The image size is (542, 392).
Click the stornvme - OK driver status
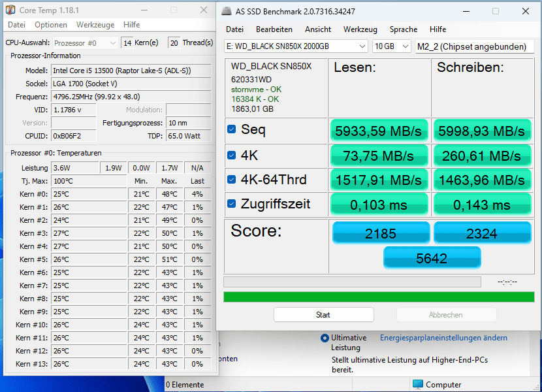(x=256, y=90)
